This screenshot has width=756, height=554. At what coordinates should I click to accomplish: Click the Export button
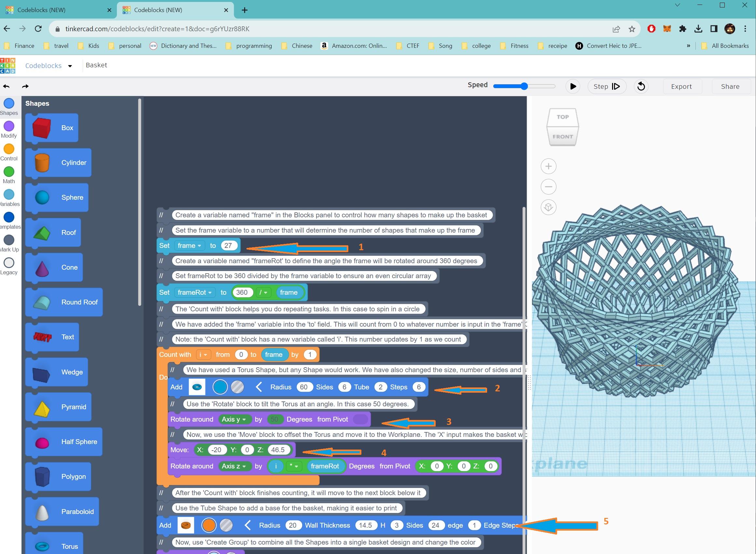point(682,86)
